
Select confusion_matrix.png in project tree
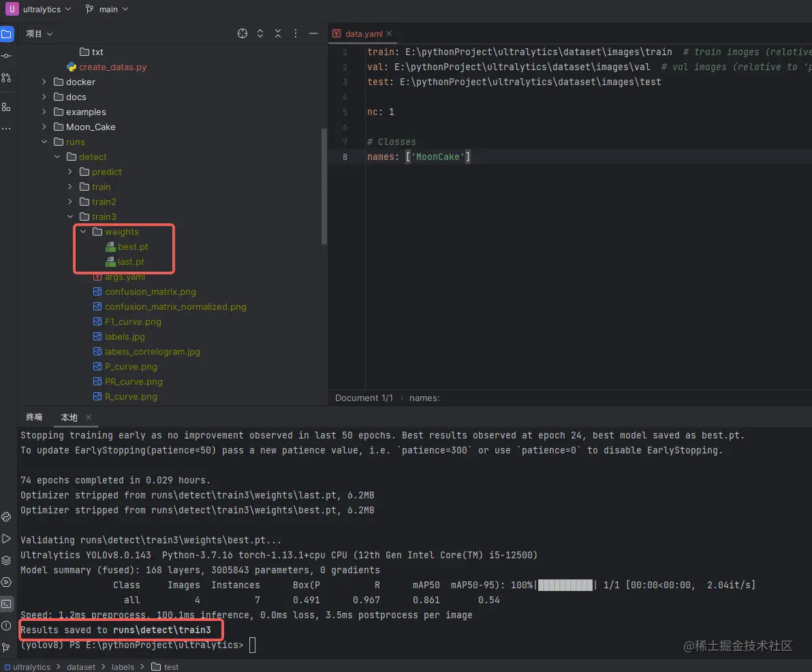click(x=150, y=292)
